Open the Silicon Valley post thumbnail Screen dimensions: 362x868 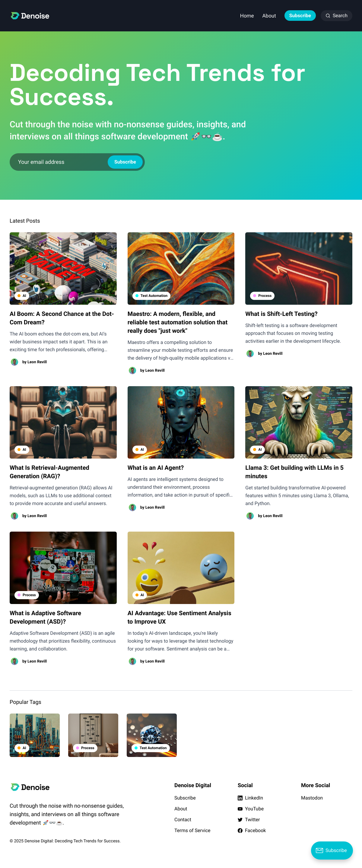63,268
